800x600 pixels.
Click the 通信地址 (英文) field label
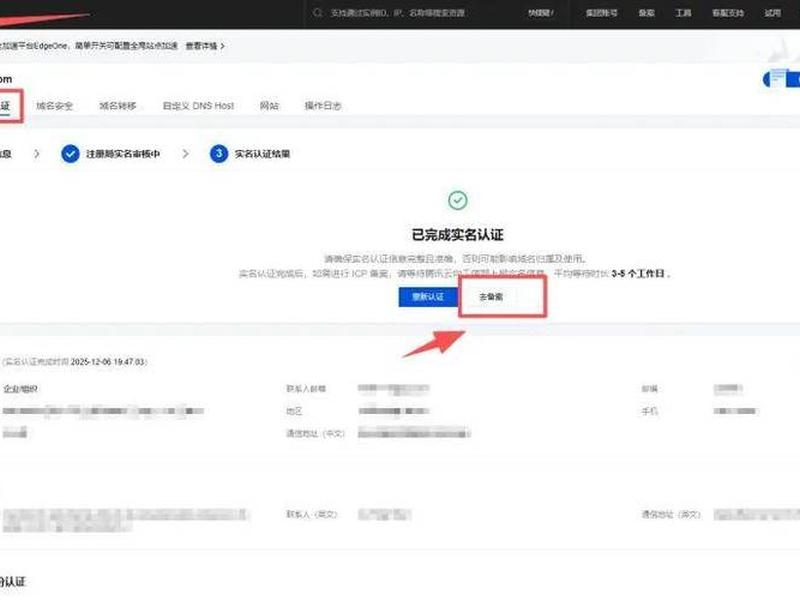(x=671, y=514)
